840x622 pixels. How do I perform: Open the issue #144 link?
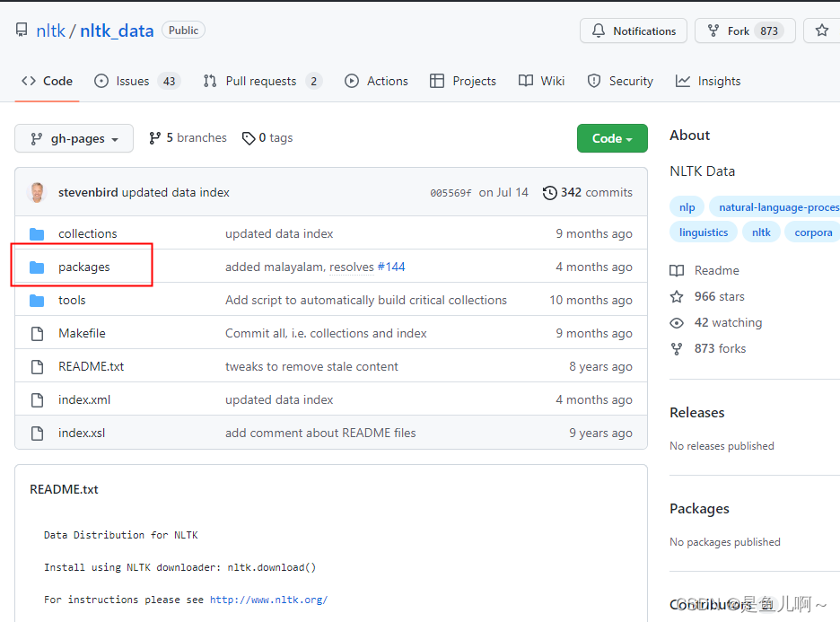[x=391, y=267]
